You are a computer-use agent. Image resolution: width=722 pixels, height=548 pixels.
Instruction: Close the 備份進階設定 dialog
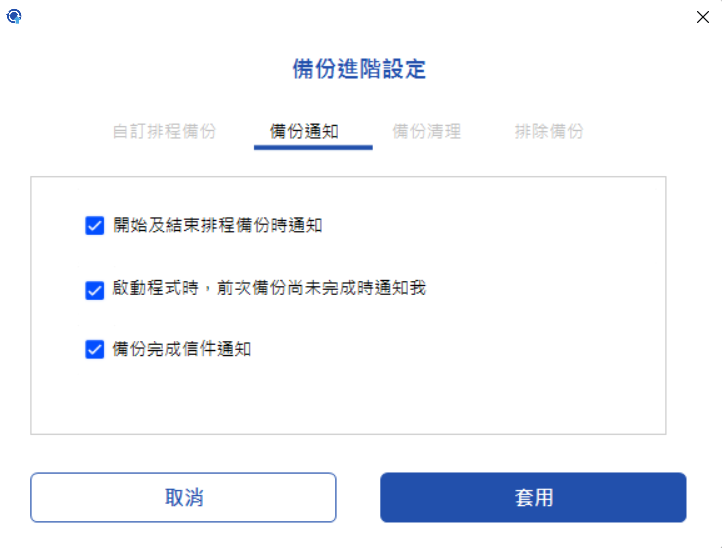[x=703, y=17]
